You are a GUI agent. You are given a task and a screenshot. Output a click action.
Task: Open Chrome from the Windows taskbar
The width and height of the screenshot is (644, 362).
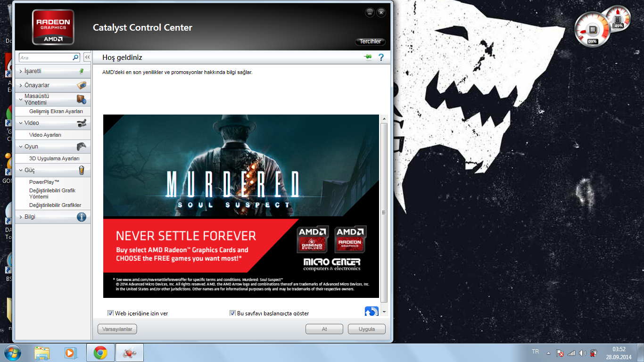coord(100,353)
